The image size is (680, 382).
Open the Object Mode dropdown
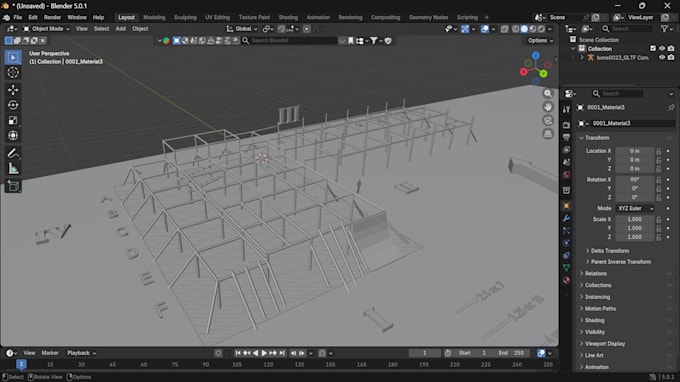(46, 29)
